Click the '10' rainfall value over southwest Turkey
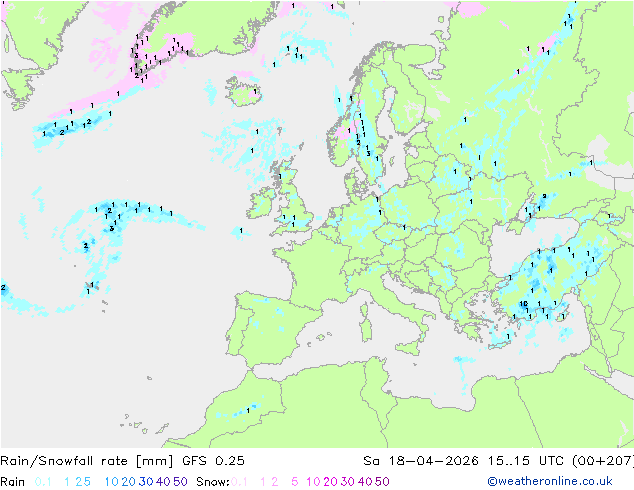 pyautogui.click(x=524, y=304)
